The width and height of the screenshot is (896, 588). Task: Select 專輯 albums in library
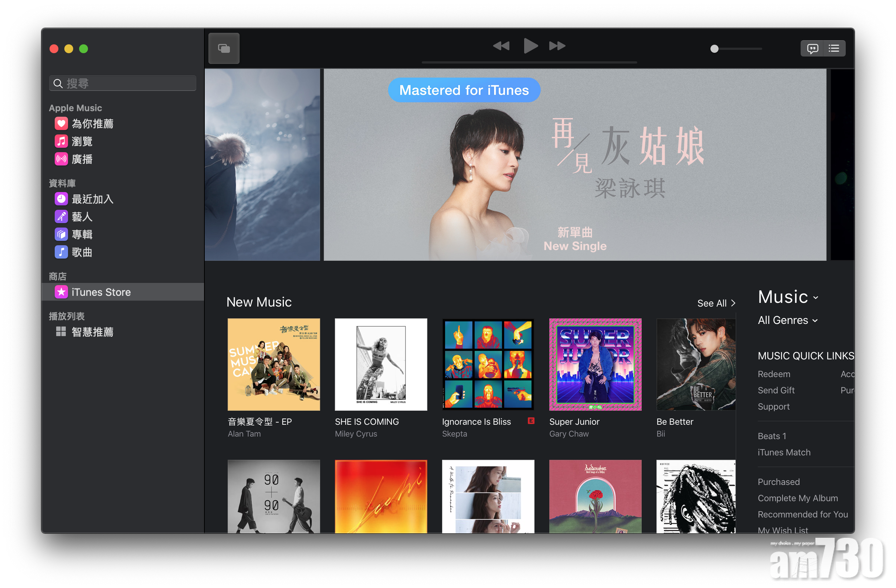82,235
